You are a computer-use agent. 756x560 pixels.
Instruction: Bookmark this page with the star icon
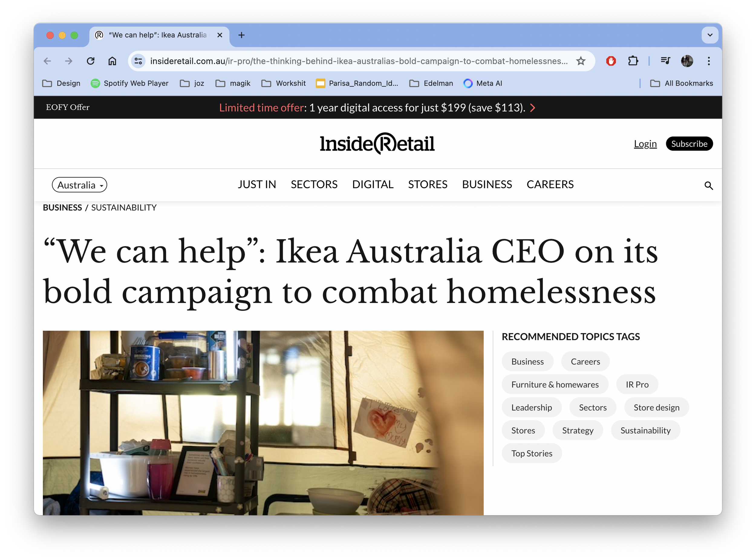(581, 61)
